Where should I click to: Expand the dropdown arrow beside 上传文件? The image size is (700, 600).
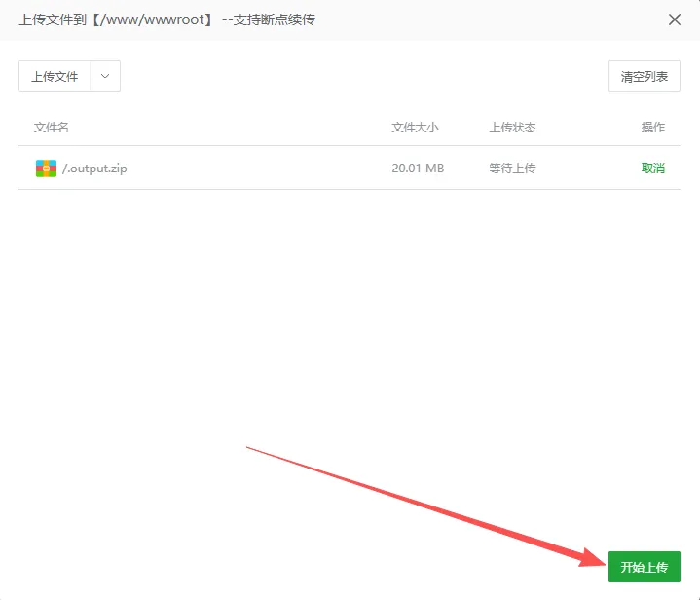pos(105,76)
